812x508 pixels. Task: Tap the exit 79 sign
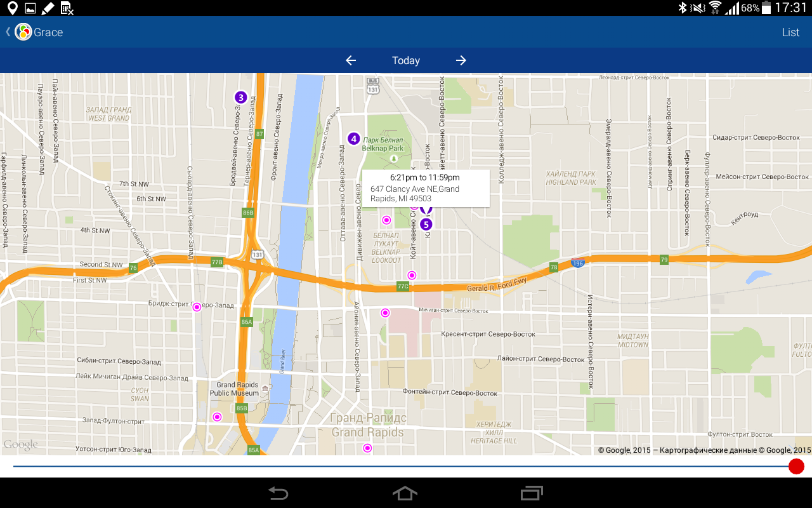(x=664, y=259)
